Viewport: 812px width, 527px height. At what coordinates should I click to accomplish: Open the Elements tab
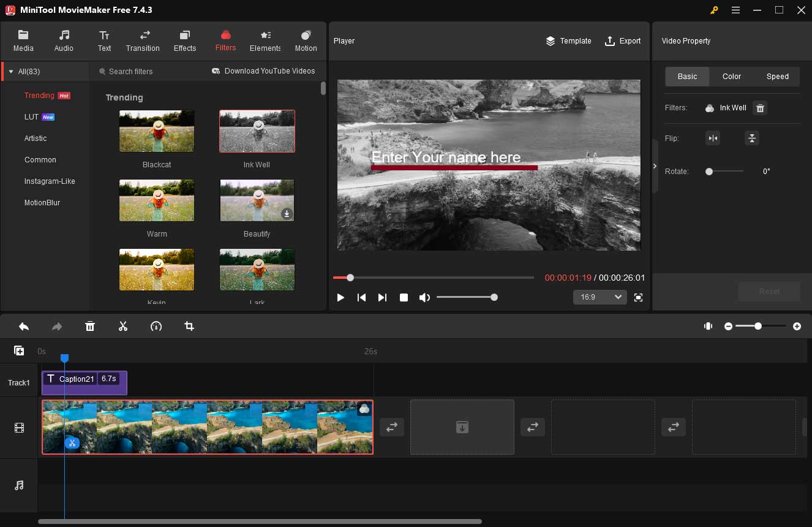pyautogui.click(x=265, y=40)
